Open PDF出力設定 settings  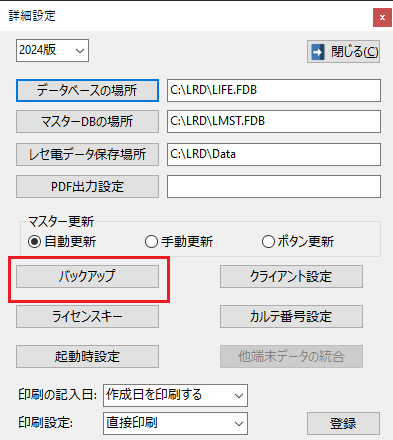87,187
